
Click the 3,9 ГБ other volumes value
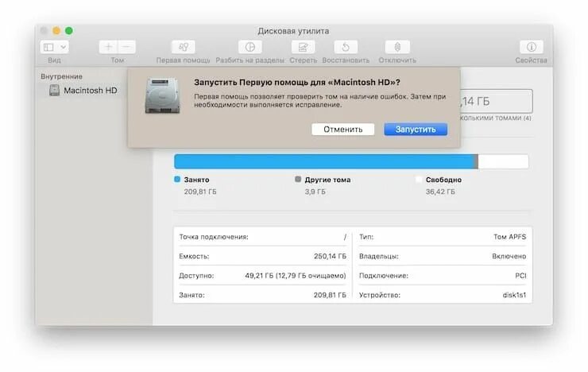[x=315, y=192]
